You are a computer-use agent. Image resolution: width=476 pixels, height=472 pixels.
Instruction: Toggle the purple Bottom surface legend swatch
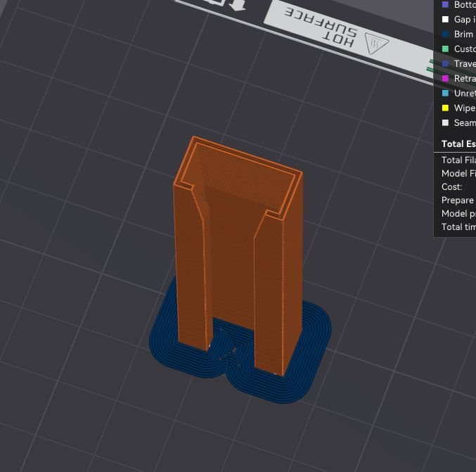445,4
